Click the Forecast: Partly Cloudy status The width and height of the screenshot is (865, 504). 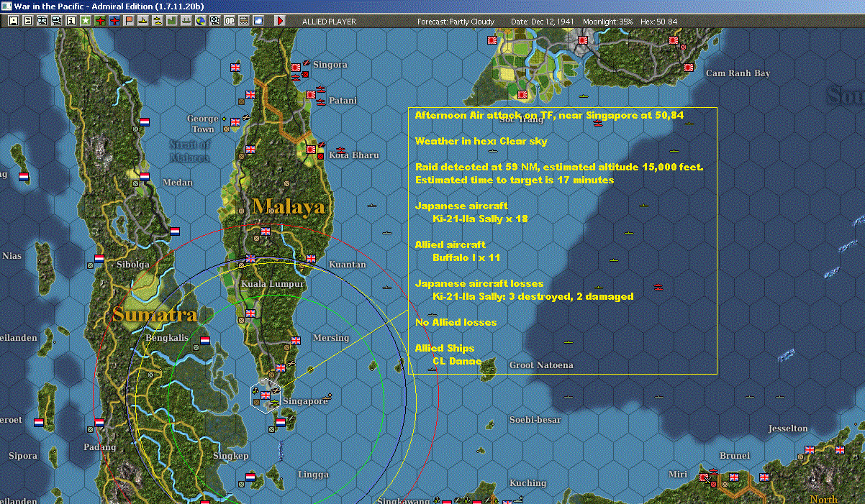(x=456, y=22)
